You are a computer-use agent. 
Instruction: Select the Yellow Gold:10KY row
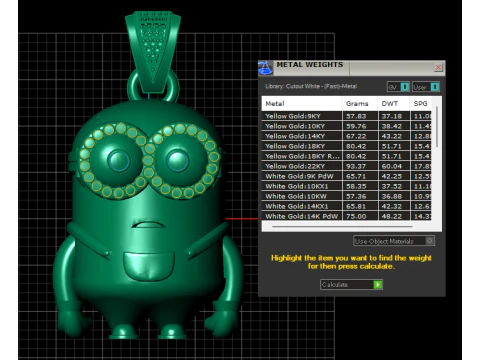pyautogui.click(x=346, y=126)
